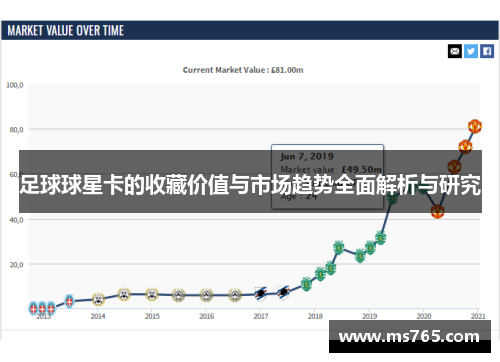This screenshot has height=362, width=500.
Task: Select the second-highest Manchester United crest marker
Action: tap(465, 146)
